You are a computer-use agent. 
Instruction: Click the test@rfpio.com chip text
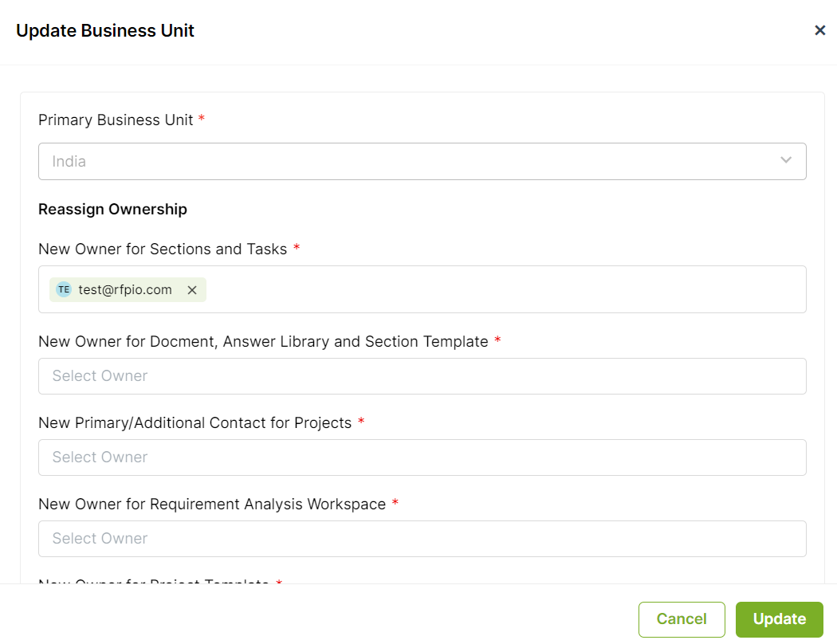[x=125, y=289]
